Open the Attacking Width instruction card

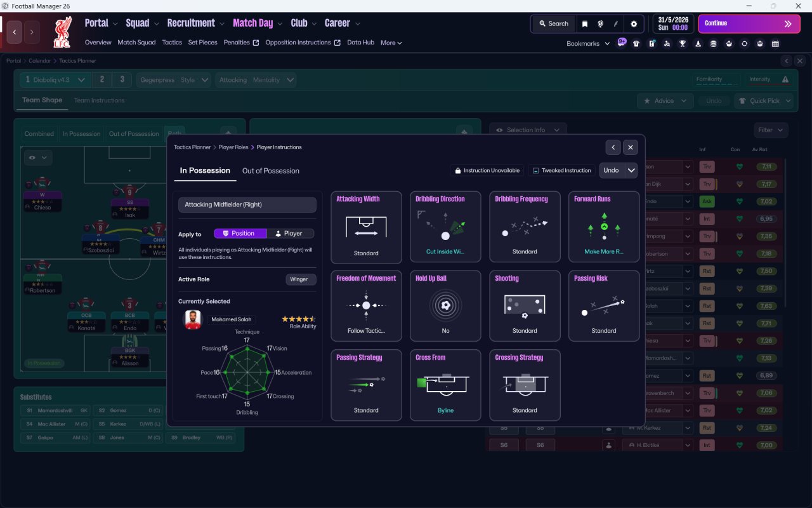tap(366, 227)
